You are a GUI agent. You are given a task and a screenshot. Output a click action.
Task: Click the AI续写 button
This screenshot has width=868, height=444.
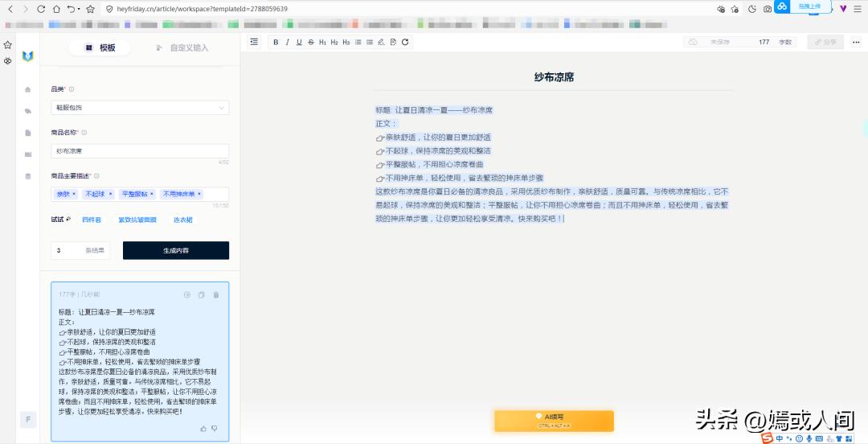coord(554,421)
